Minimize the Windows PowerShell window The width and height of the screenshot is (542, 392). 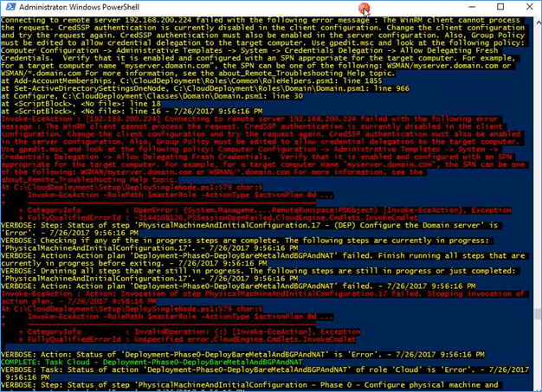pos(472,7)
